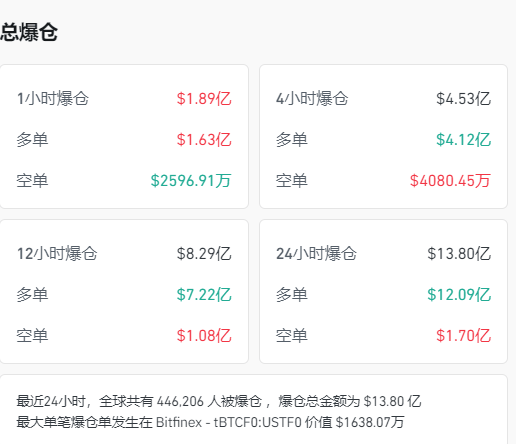The height and width of the screenshot is (444, 516).
Task: Click the $4080.45万 short value
Action: click(x=450, y=181)
